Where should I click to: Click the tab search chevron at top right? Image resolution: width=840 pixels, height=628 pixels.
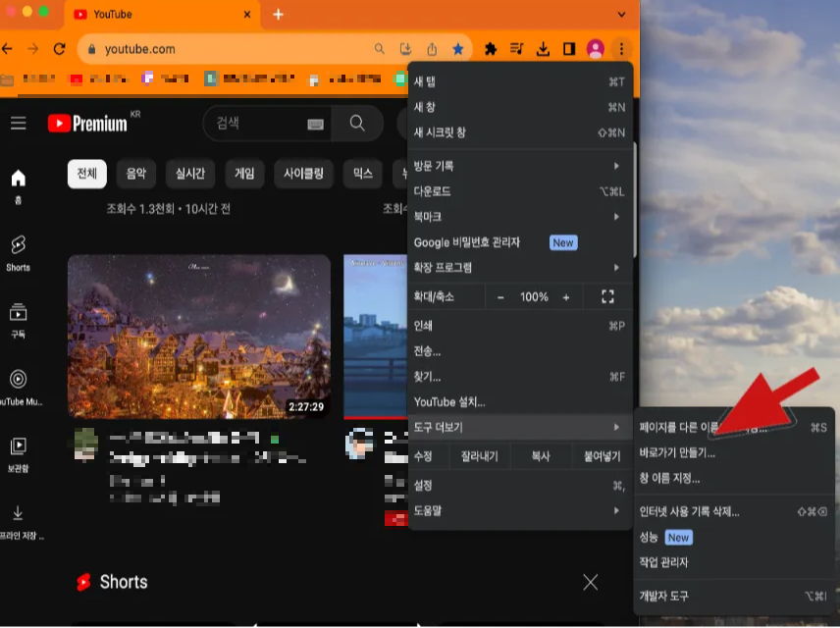(x=621, y=15)
